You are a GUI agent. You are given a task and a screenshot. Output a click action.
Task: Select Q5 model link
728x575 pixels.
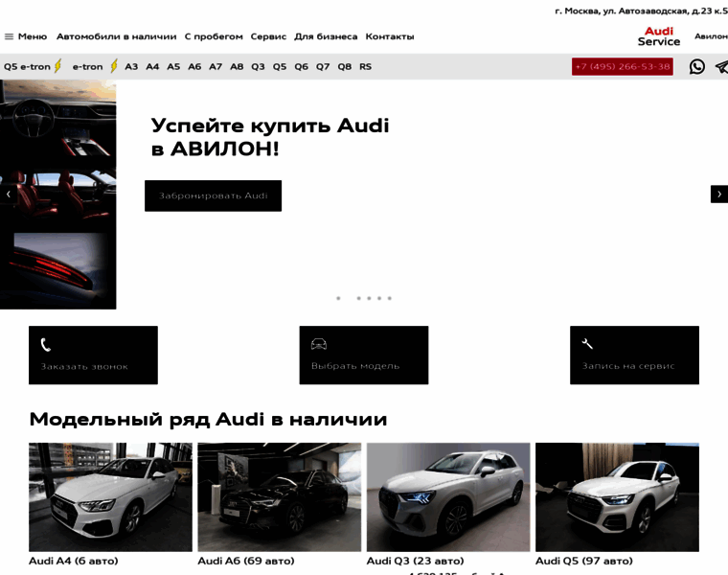point(280,66)
